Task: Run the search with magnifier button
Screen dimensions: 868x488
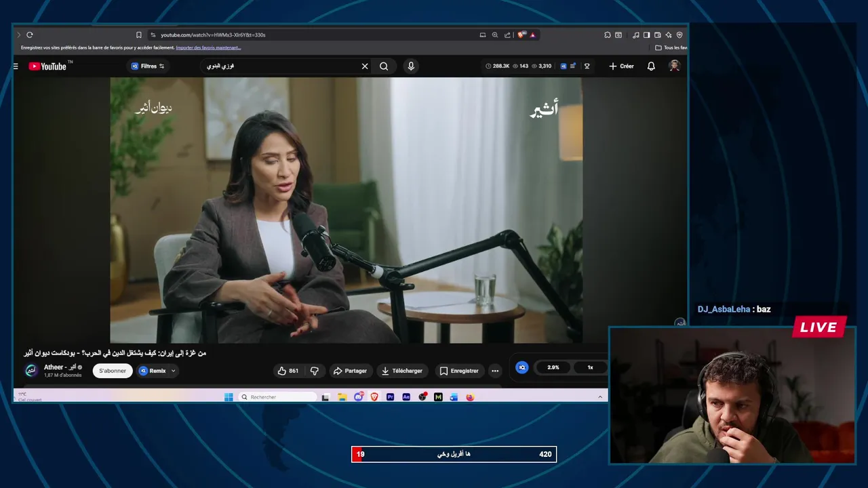Action: tap(384, 66)
